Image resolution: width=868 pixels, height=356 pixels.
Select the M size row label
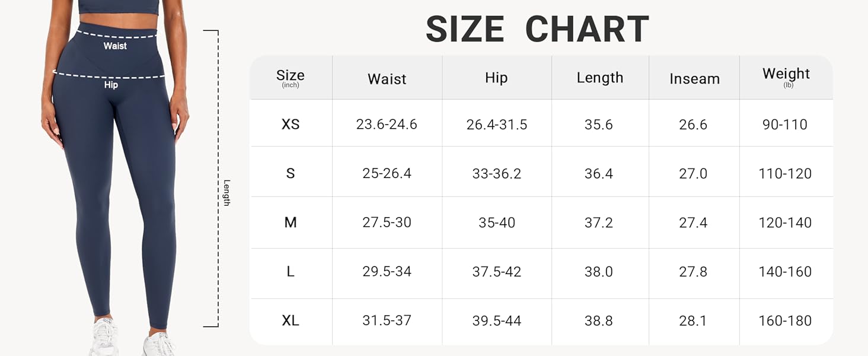[291, 223]
